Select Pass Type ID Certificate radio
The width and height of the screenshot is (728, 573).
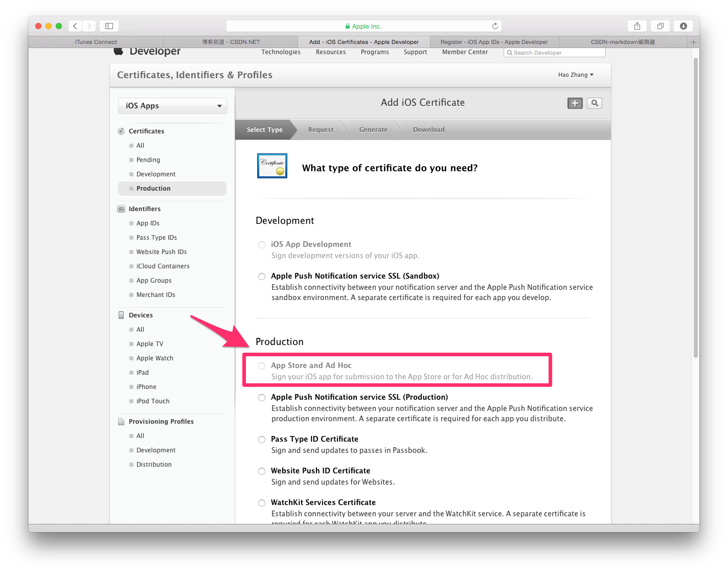[262, 440]
